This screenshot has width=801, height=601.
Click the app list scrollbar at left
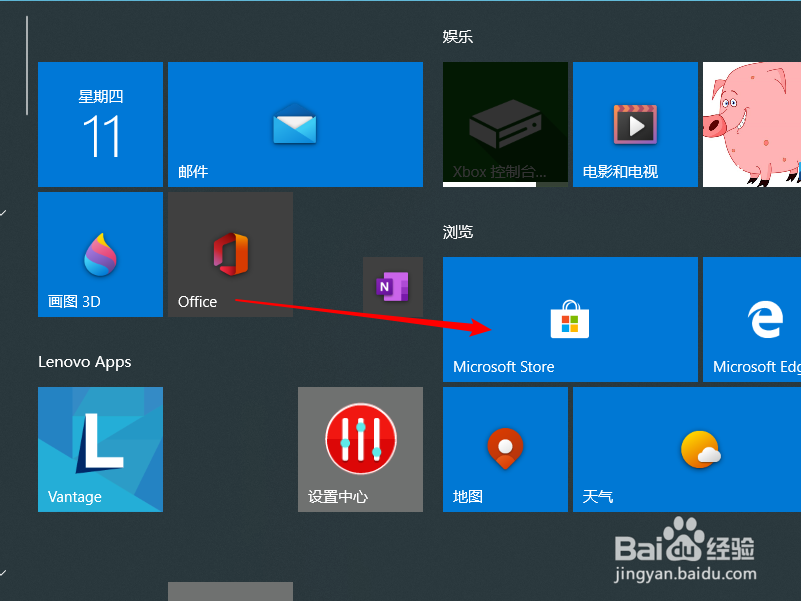point(27,65)
